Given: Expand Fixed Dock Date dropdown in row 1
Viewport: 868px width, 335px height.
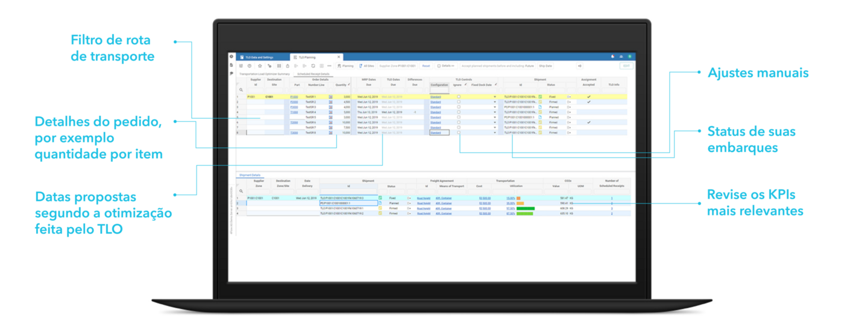Looking at the screenshot, I should click(x=495, y=97).
